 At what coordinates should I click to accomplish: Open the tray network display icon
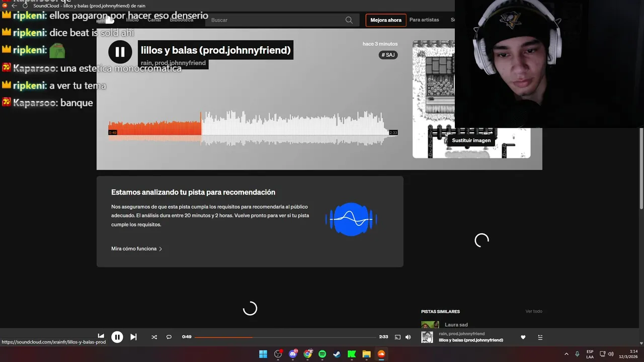[x=603, y=354]
